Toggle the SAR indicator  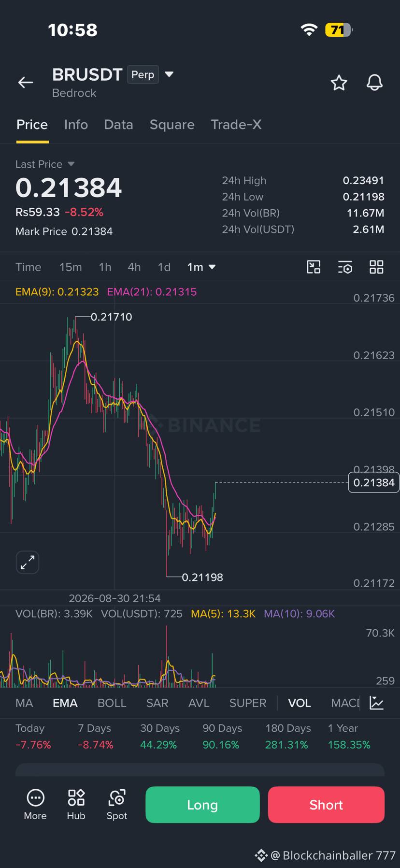[x=157, y=703]
